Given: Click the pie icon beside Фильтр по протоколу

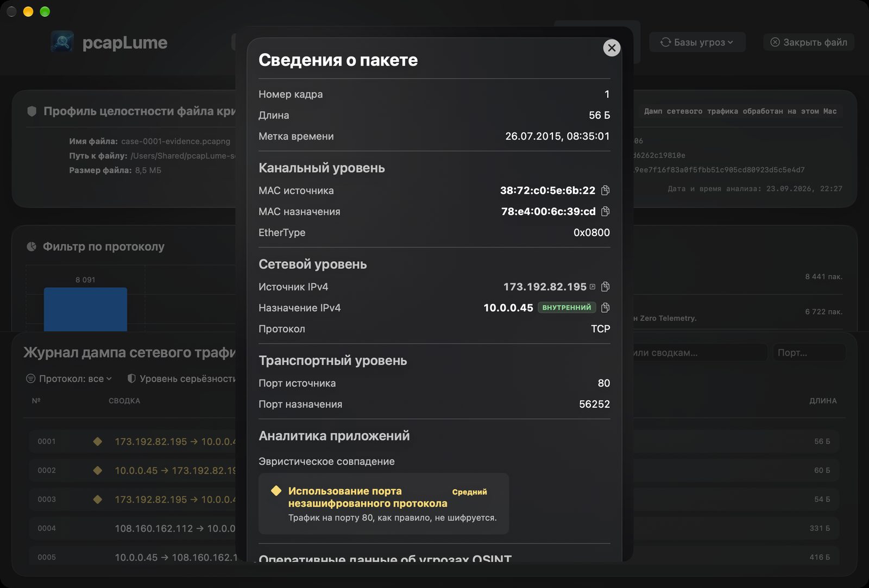Looking at the screenshot, I should point(32,246).
